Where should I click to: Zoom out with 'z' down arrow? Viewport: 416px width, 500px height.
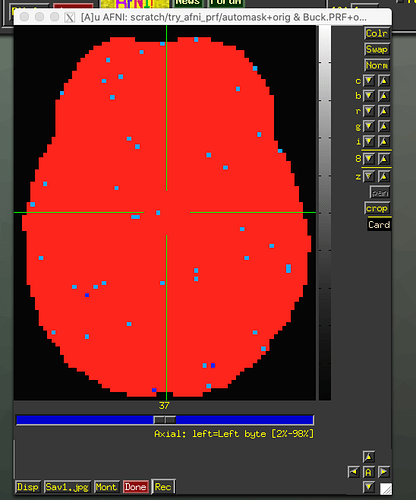[x=369, y=176]
